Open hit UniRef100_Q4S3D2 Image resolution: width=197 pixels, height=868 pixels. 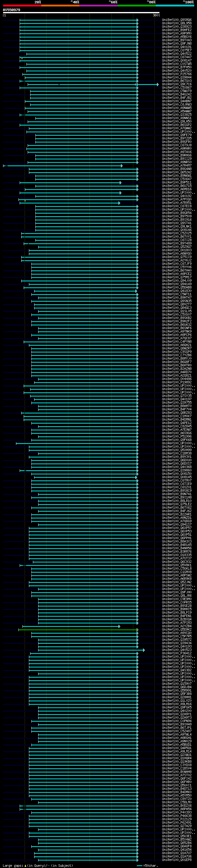pos(177,670)
